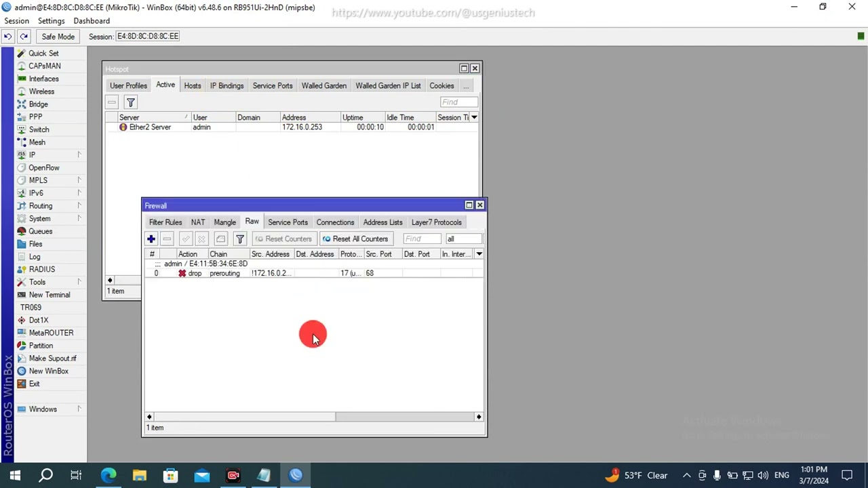This screenshot has width=868, height=488.
Task: Select the red drop rule row
Action: pyautogui.click(x=313, y=273)
